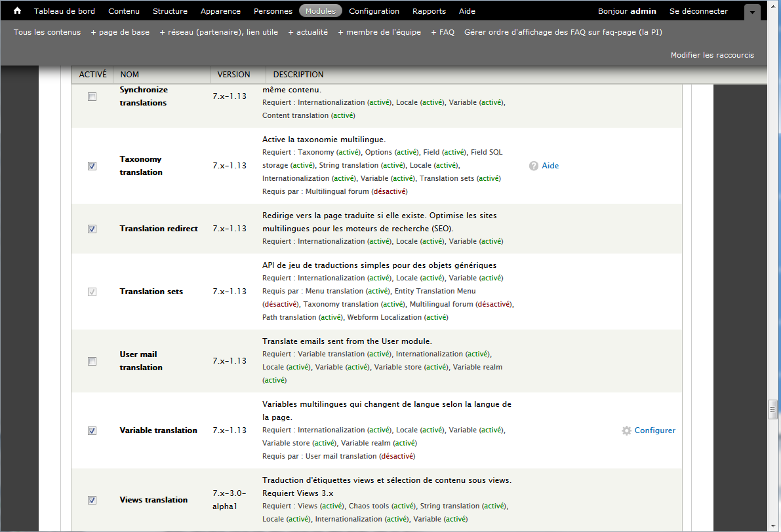
Task: Open the Modules menu
Action: (320, 11)
